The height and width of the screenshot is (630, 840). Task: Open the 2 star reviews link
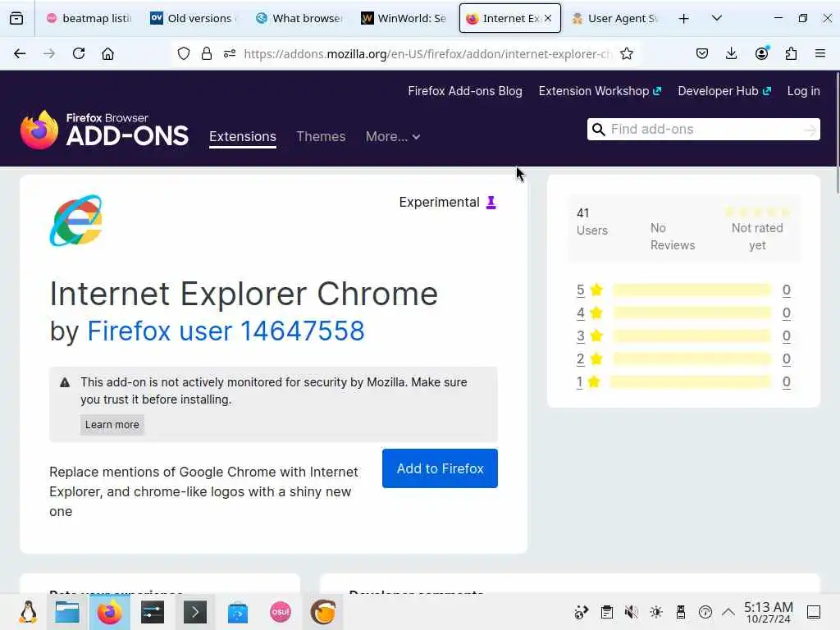[580, 359]
